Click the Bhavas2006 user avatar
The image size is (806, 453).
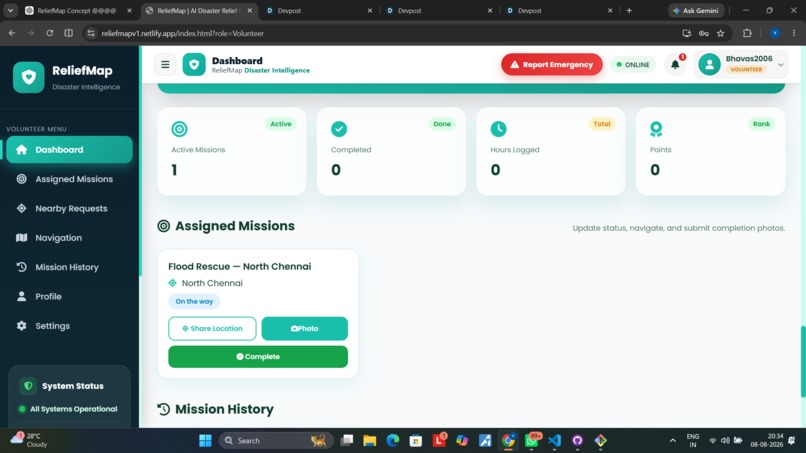coord(709,65)
